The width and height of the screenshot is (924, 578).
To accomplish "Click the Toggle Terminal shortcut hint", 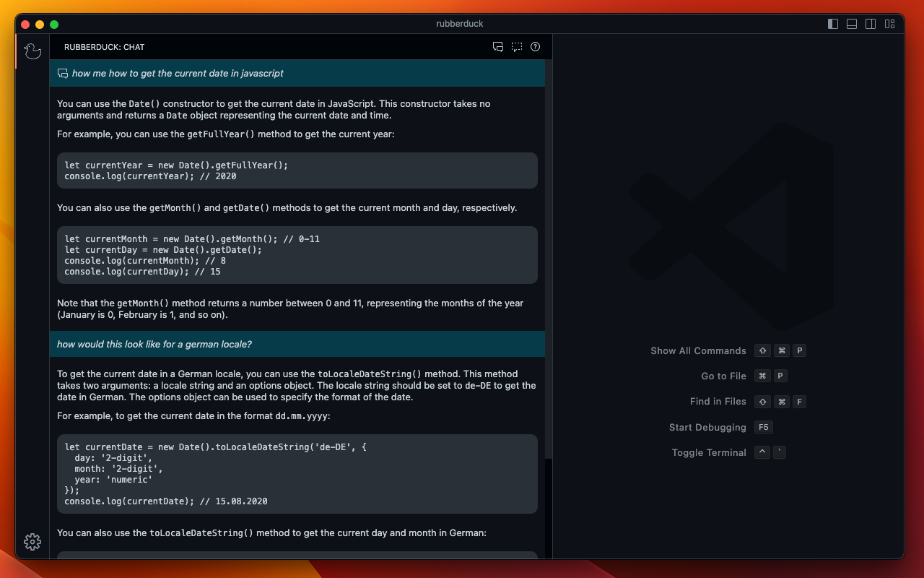I will pos(709,453).
